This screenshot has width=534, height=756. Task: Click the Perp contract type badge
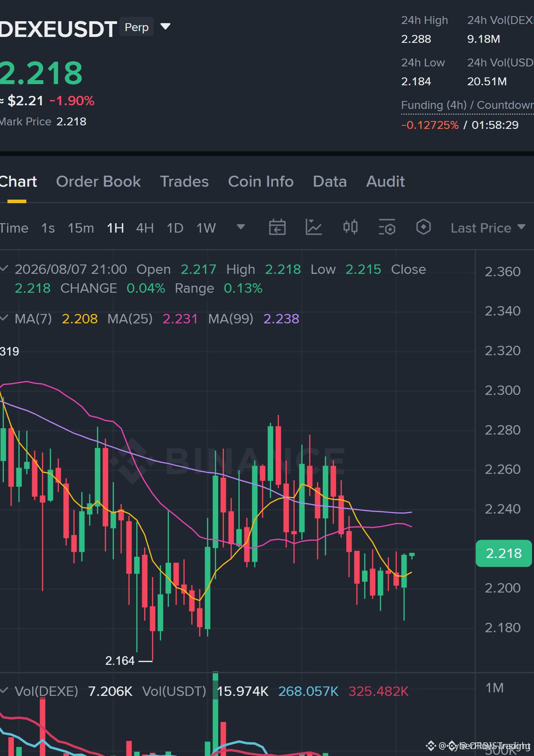pos(136,27)
